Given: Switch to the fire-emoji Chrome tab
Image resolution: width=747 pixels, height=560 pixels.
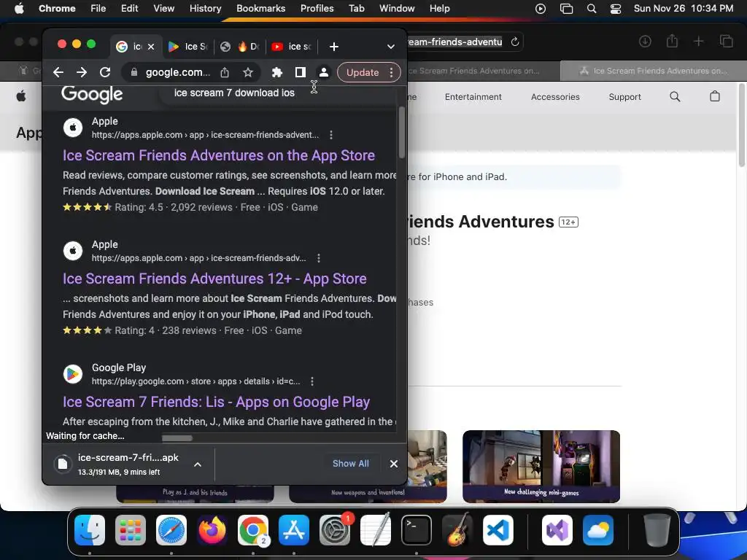Looking at the screenshot, I should click(241, 47).
